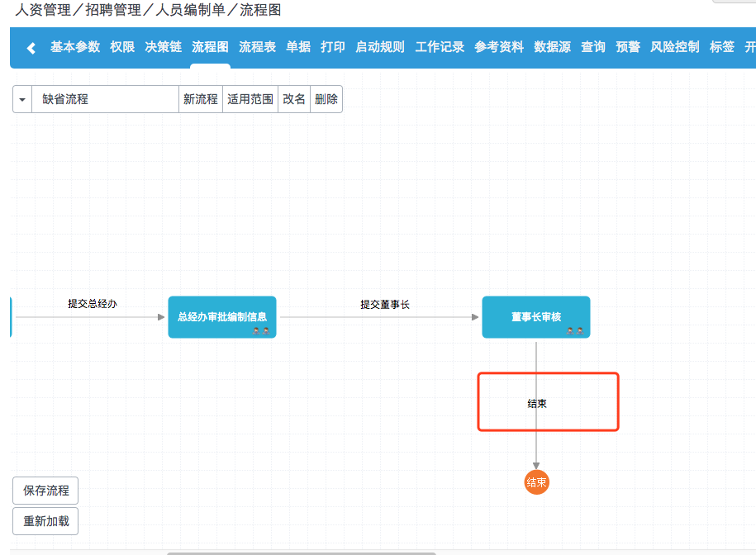
Task: Click the 新流程 button
Action: [x=201, y=99]
